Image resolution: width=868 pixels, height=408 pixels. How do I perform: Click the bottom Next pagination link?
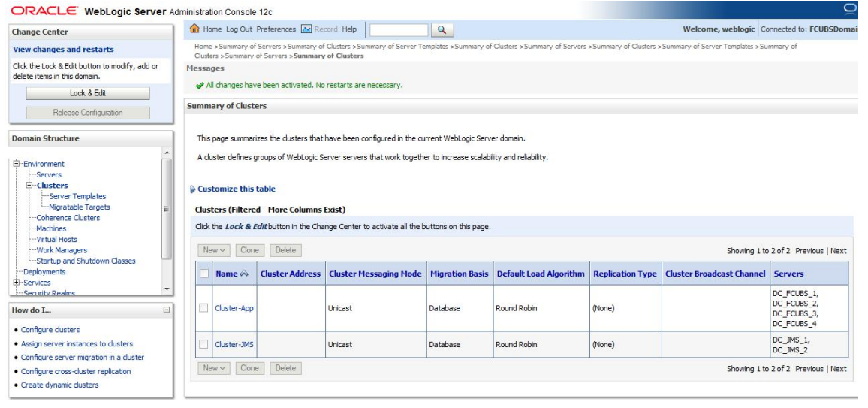pyautogui.click(x=839, y=369)
